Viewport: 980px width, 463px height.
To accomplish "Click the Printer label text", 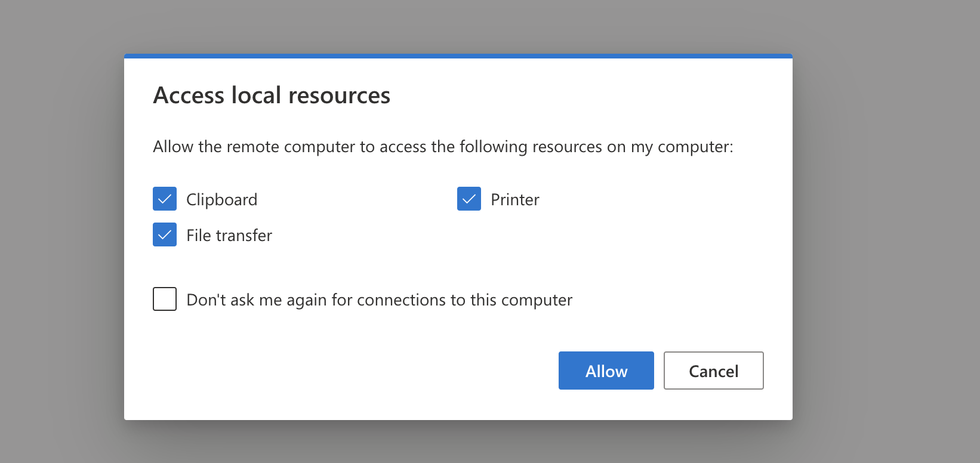I will pos(514,199).
